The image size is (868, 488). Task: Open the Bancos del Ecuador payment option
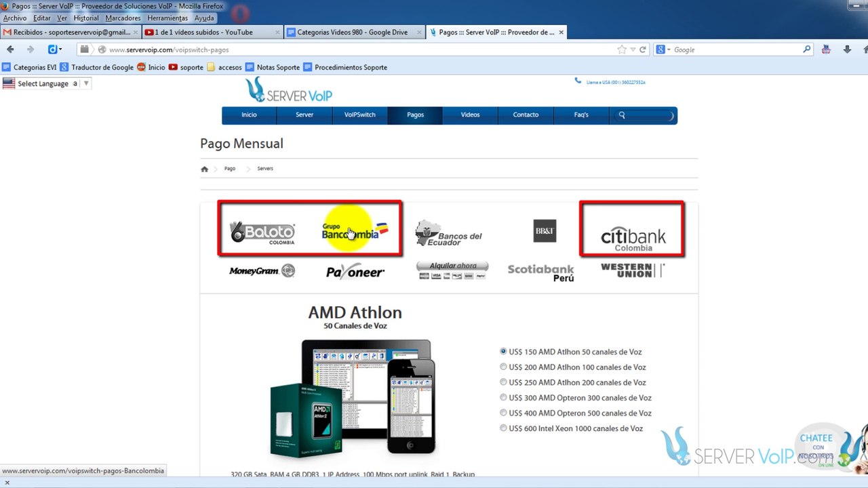click(x=448, y=233)
